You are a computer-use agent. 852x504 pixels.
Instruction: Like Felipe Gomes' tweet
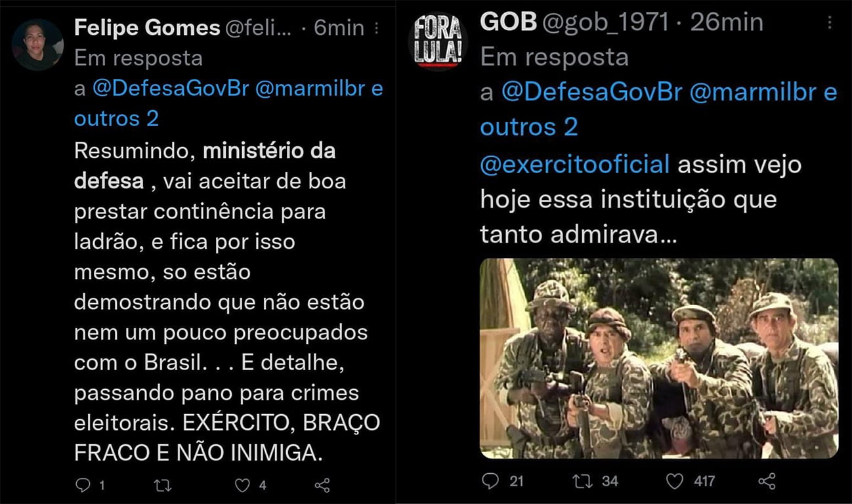[x=243, y=486]
